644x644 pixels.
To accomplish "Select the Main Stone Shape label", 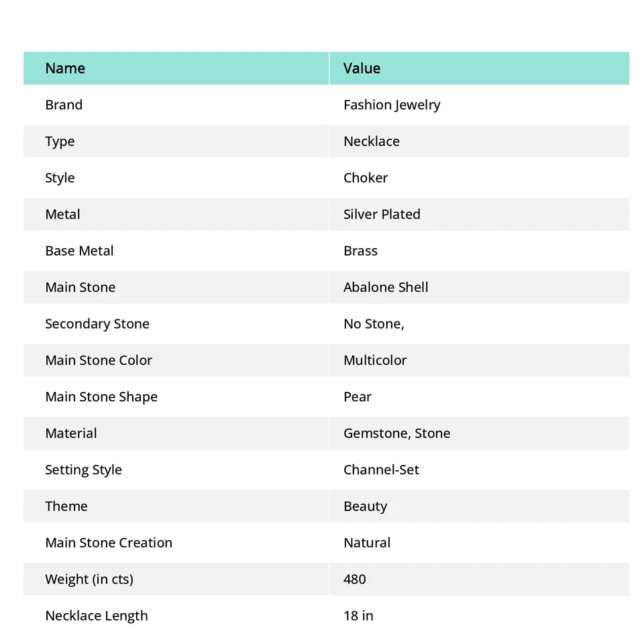I will [x=101, y=396].
